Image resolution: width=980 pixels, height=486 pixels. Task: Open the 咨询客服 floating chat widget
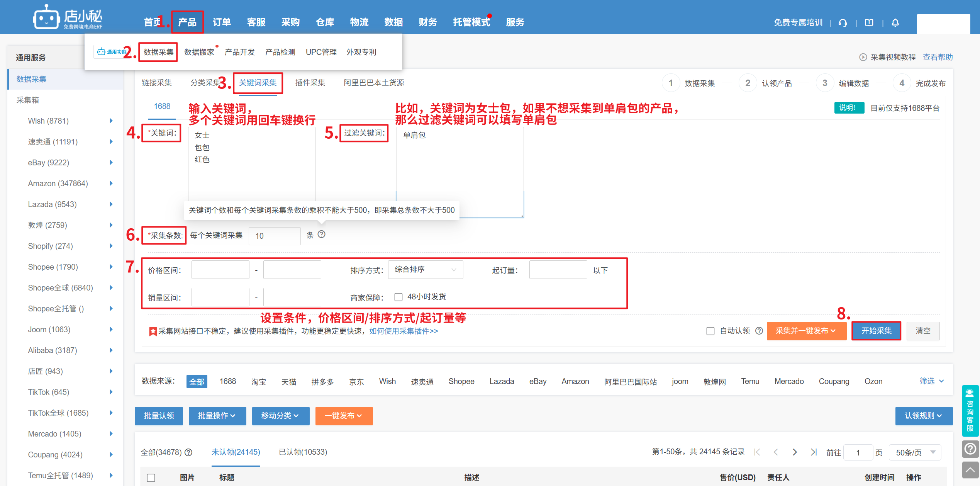(x=970, y=411)
